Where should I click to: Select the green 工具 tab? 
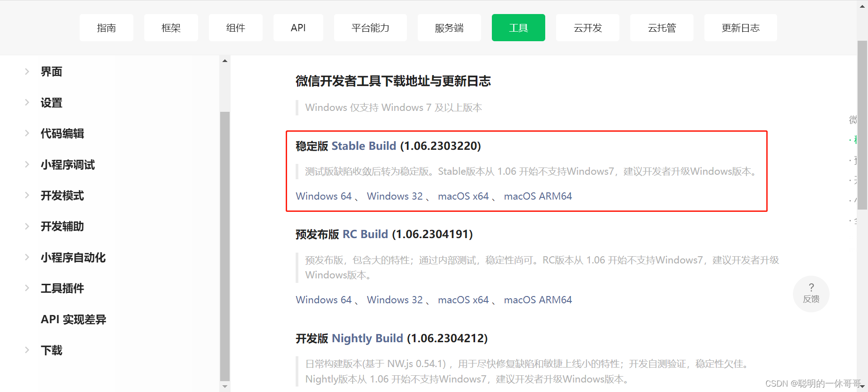[518, 28]
